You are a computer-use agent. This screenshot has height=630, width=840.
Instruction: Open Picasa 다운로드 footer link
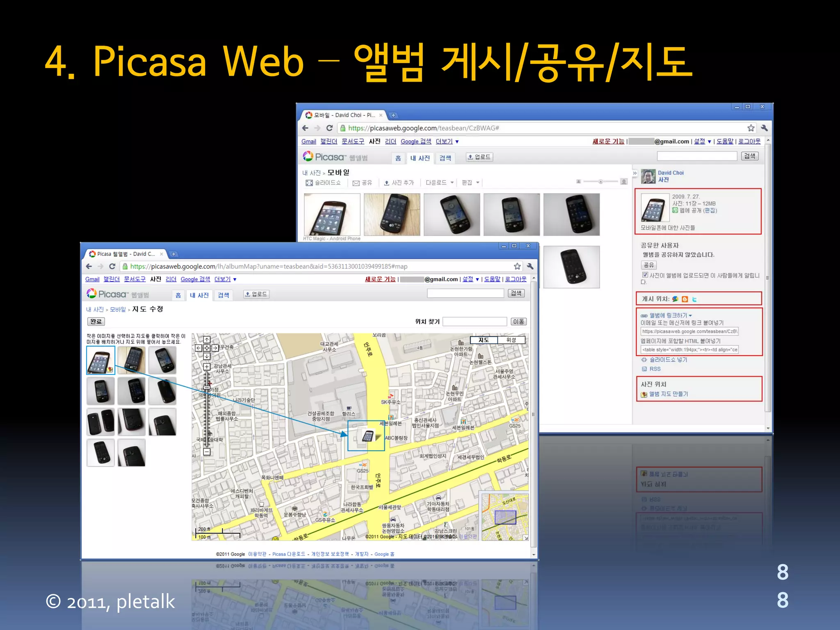[x=289, y=554]
